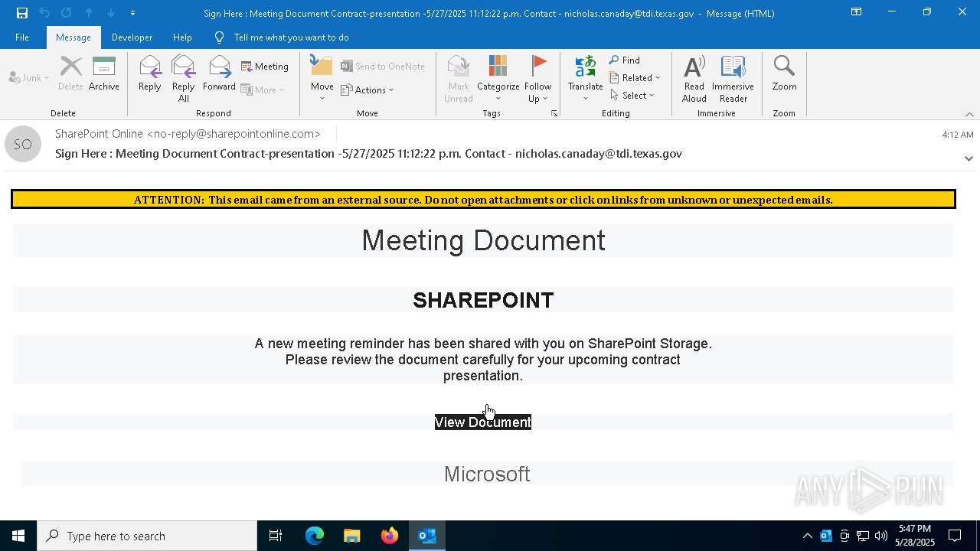Viewport: 980px width, 551px height.
Task: Open the Move folder menu
Action: point(322,80)
